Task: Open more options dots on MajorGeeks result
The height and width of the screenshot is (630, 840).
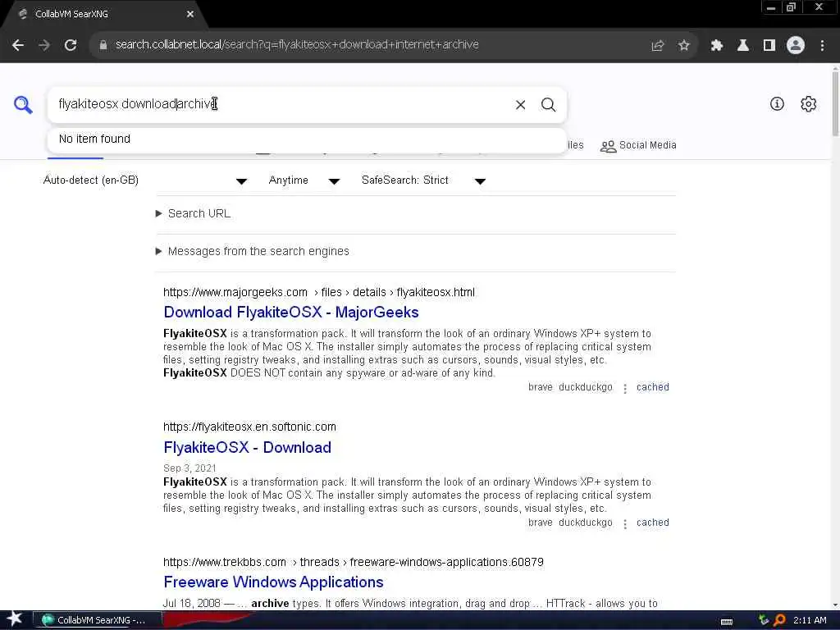Action: click(x=624, y=388)
